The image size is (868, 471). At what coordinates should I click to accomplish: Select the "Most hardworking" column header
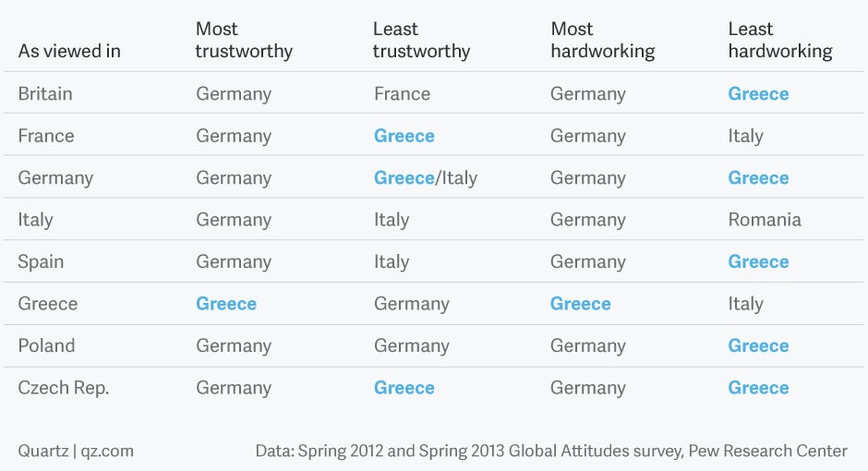[x=603, y=40]
